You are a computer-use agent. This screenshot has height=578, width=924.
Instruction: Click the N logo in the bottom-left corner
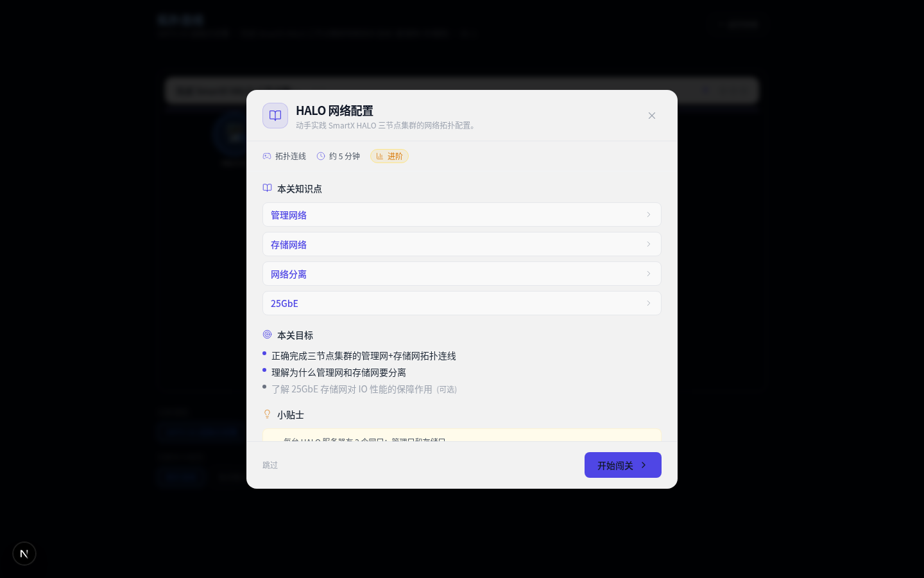(24, 553)
